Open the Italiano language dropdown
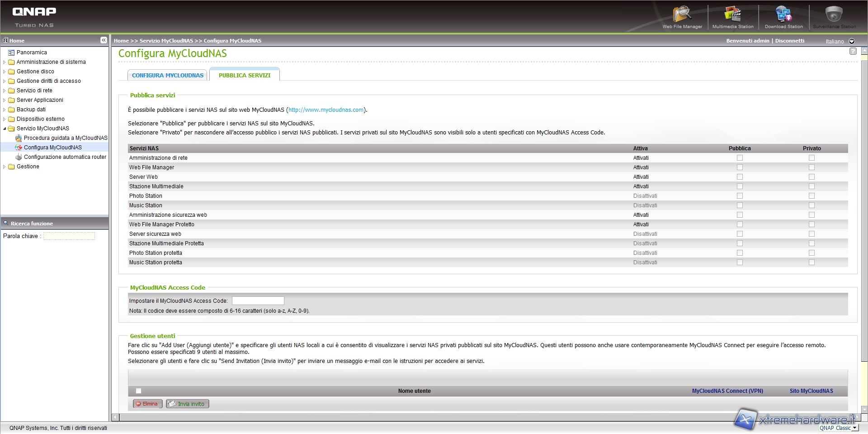868x434 pixels. click(x=852, y=41)
